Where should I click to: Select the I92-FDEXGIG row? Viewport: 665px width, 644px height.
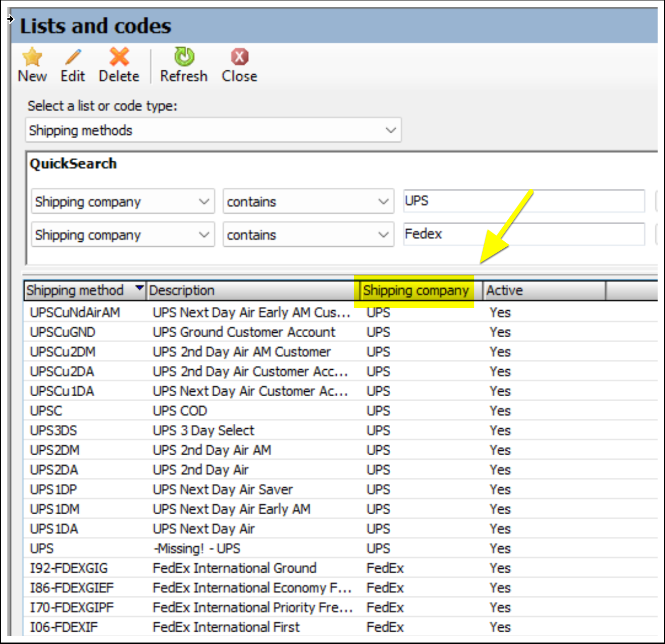(340, 568)
